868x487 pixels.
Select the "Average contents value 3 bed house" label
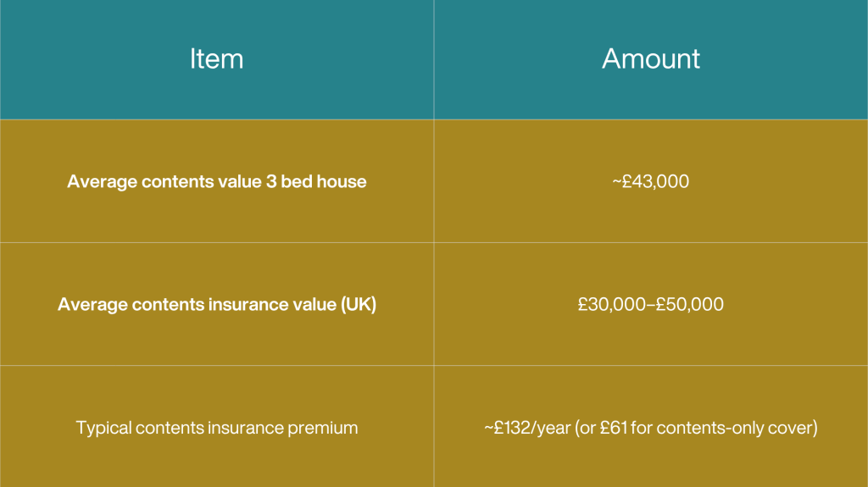pyautogui.click(x=216, y=181)
